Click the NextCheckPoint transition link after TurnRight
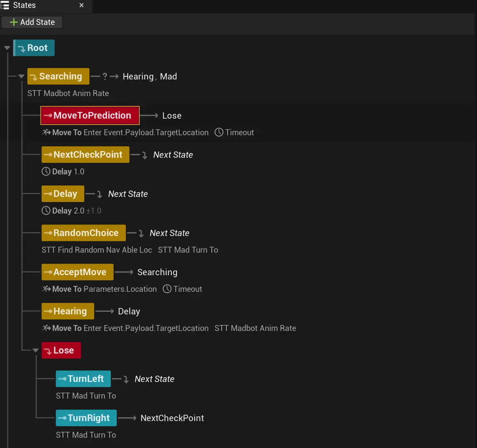The width and height of the screenshot is (477, 448). click(172, 418)
